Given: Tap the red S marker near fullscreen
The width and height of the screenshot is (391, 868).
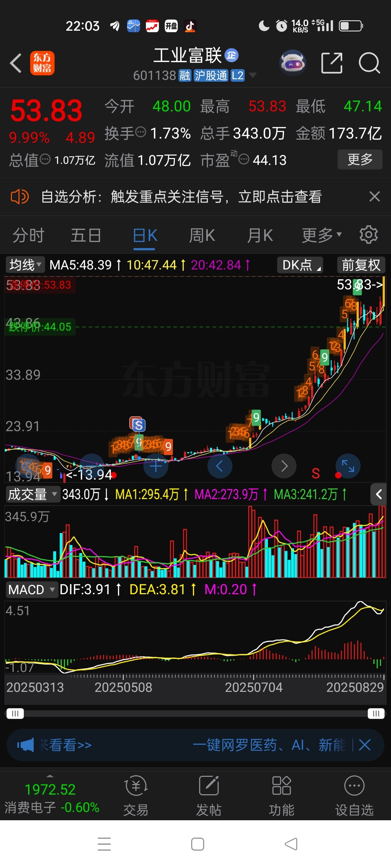Looking at the screenshot, I should (316, 473).
